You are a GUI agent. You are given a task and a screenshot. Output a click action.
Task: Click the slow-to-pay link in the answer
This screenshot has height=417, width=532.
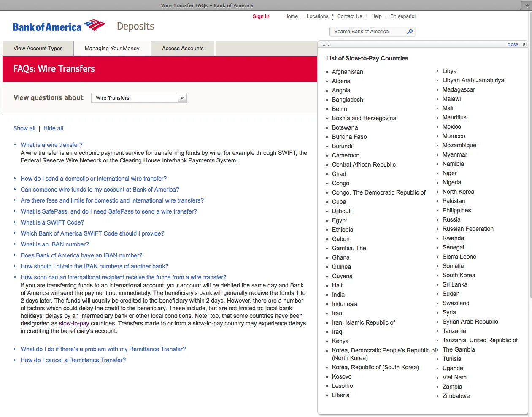point(74,324)
